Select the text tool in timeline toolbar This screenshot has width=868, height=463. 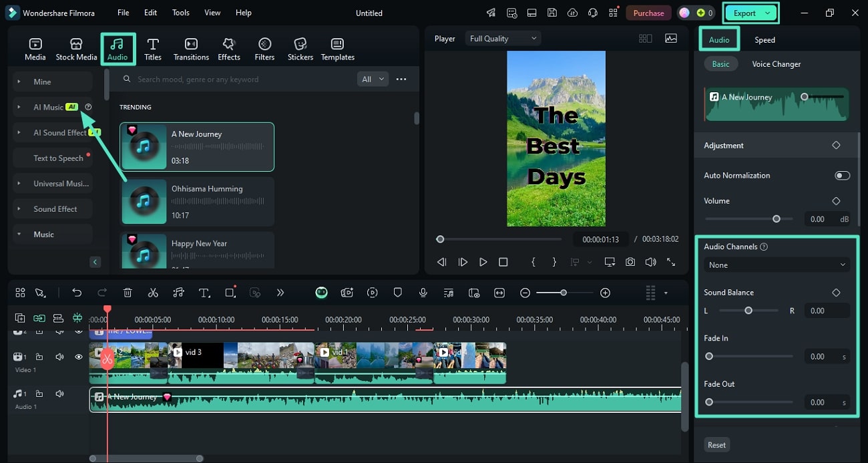[204, 293]
